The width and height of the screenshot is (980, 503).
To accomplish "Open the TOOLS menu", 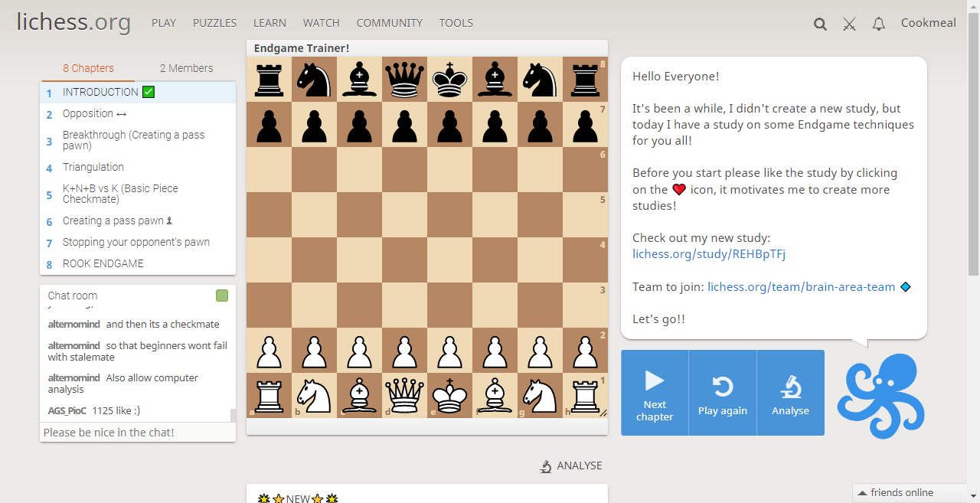I will (x=456, y=23).
